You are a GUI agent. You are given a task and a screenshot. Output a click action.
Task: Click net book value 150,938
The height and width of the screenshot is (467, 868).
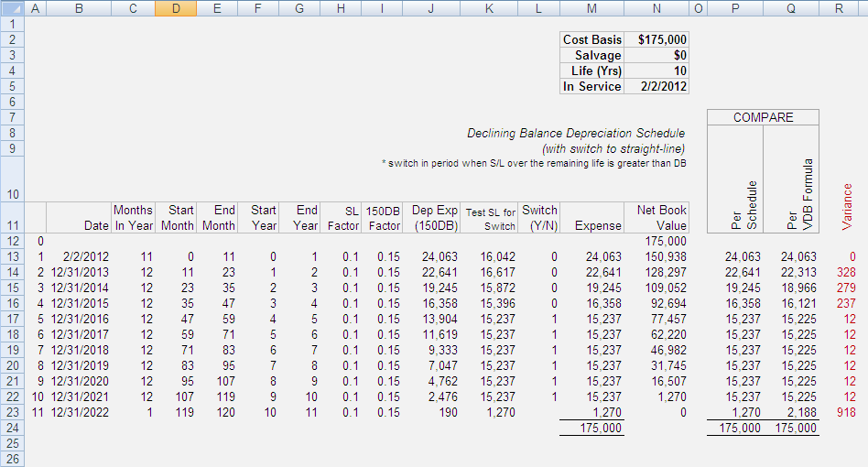[x=666, y=256]
